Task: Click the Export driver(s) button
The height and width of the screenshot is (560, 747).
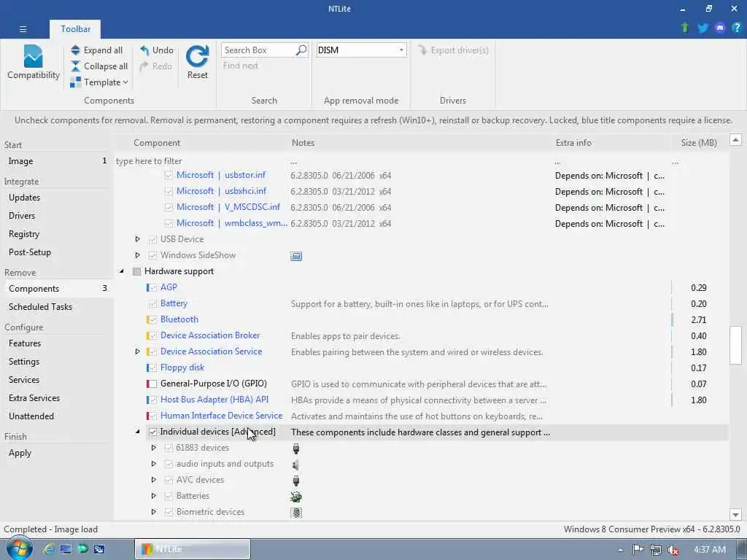Action: click(x=453, y=50)
